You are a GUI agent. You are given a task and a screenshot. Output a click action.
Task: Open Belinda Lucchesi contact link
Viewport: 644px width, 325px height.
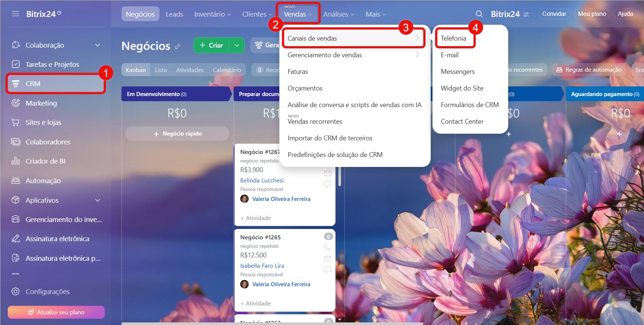(x=262, y=181)
